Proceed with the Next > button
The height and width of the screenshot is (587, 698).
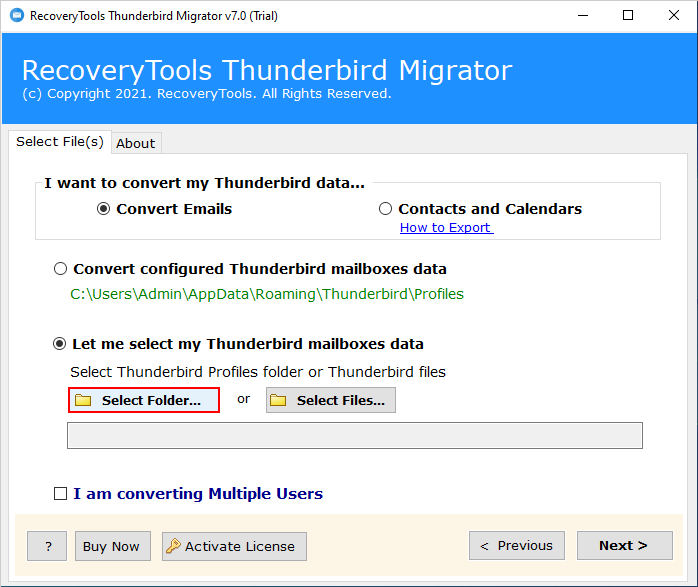625,546
